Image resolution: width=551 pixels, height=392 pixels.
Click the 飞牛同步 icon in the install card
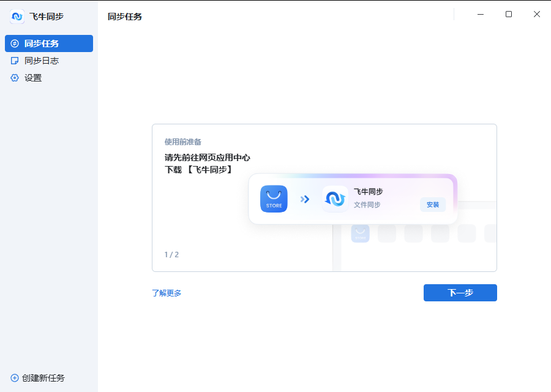coord(335,199)
